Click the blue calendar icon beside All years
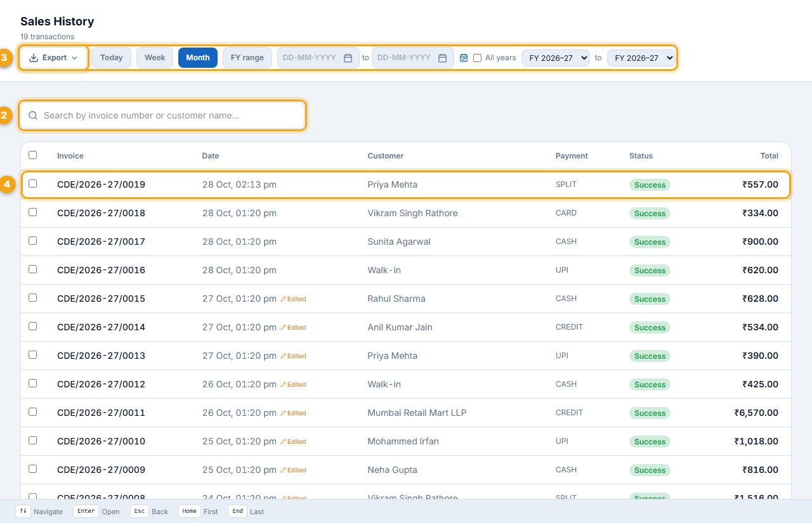This screenshot has height=523, width=812. click(x=464, y=58)
